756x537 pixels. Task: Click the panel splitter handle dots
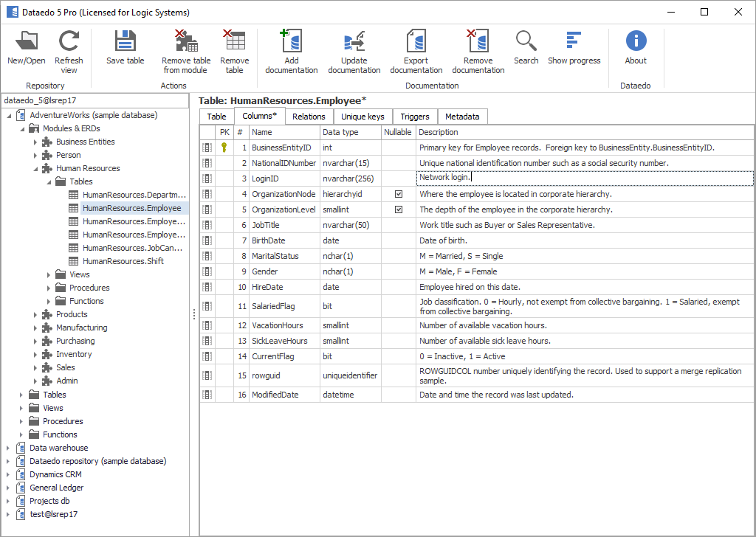click(194, 314)
